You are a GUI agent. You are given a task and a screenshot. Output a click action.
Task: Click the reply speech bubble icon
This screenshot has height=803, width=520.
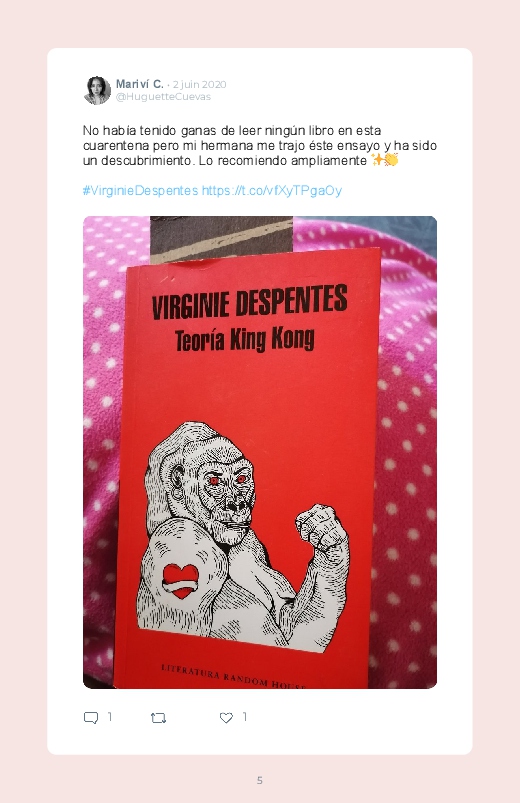point(91,717)
